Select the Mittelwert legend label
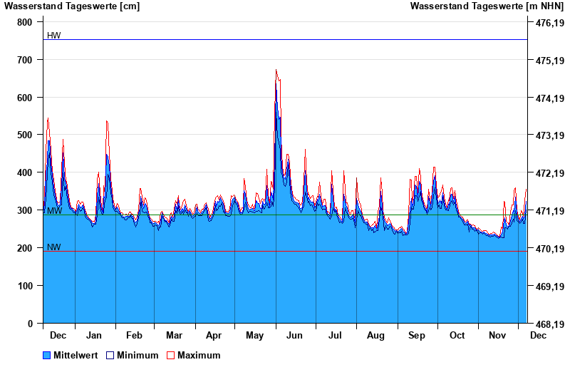This screenshot has height=392, width=570. point(75,355)
